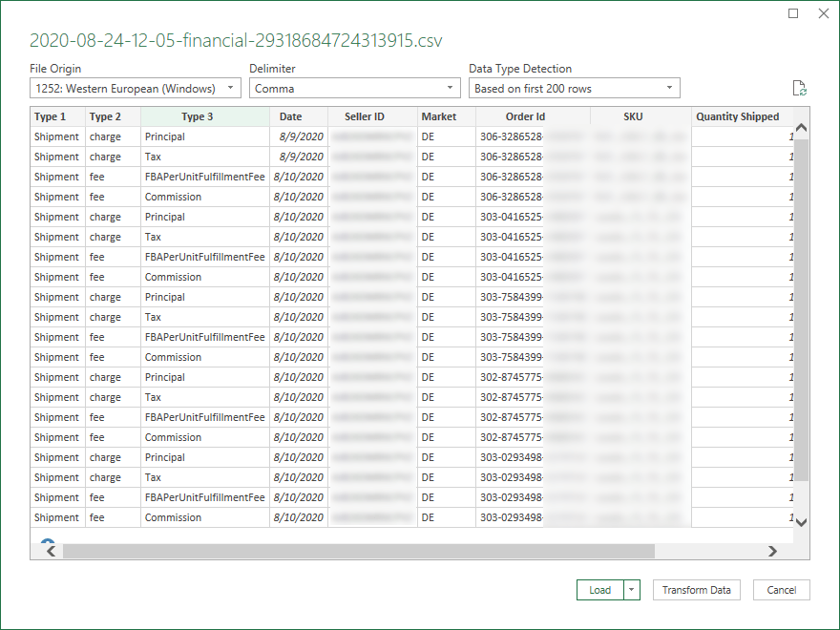840x630 pixels.
Task: Select the first Shipment cell
Action: click(56, 136)
